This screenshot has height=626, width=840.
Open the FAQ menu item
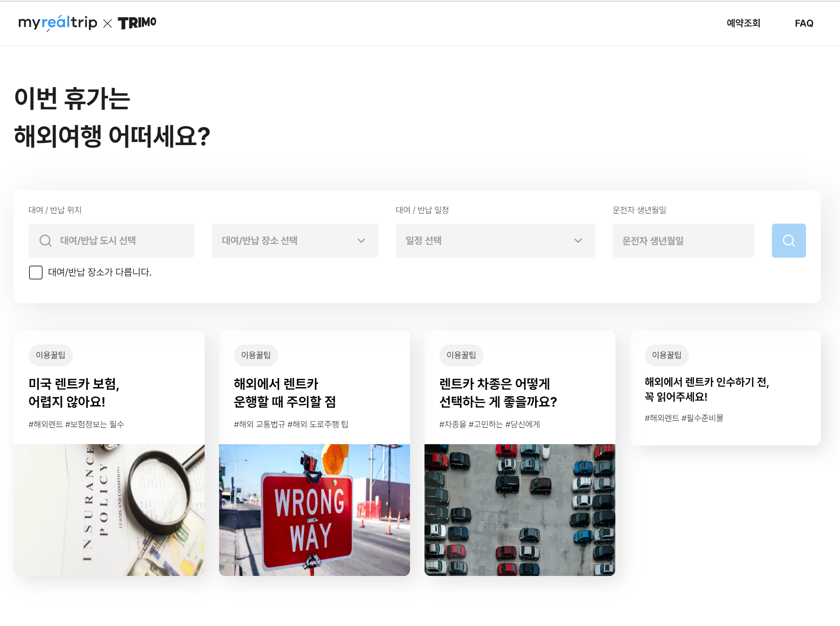click(x=804, y=23)
